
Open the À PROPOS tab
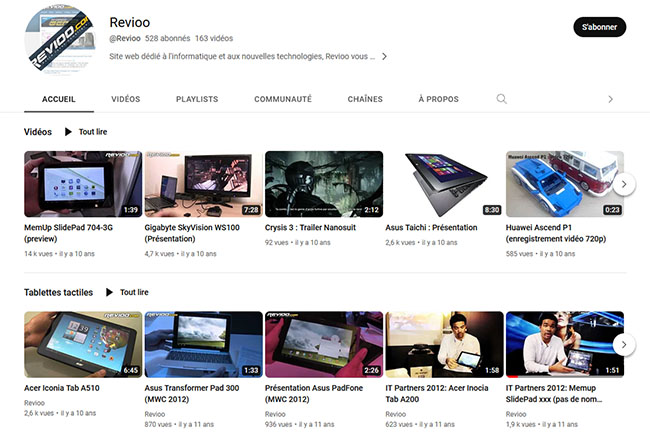point(439,99)
